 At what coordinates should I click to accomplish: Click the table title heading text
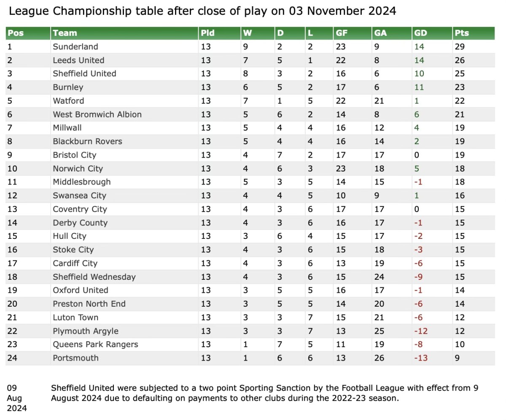pyautogui.click(x=202, y=11)
